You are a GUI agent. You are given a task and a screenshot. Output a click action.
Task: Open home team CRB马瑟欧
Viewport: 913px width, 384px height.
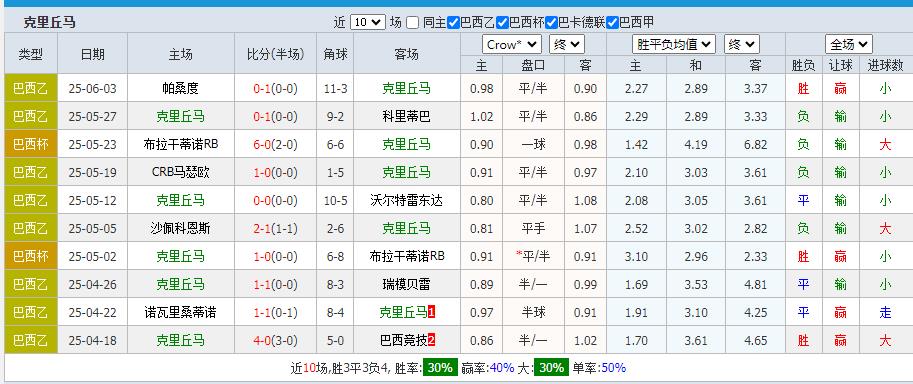coord(181,172)
